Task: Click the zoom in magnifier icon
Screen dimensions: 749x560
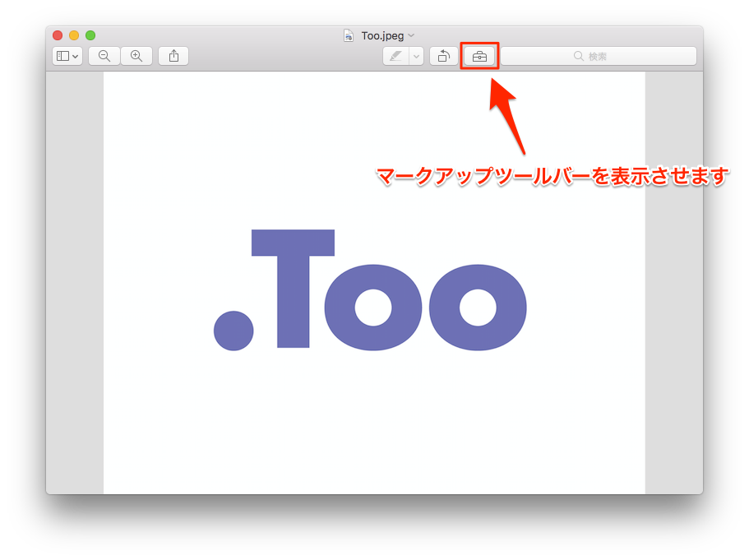Action: pyautogui.click(x=136, y=56)
